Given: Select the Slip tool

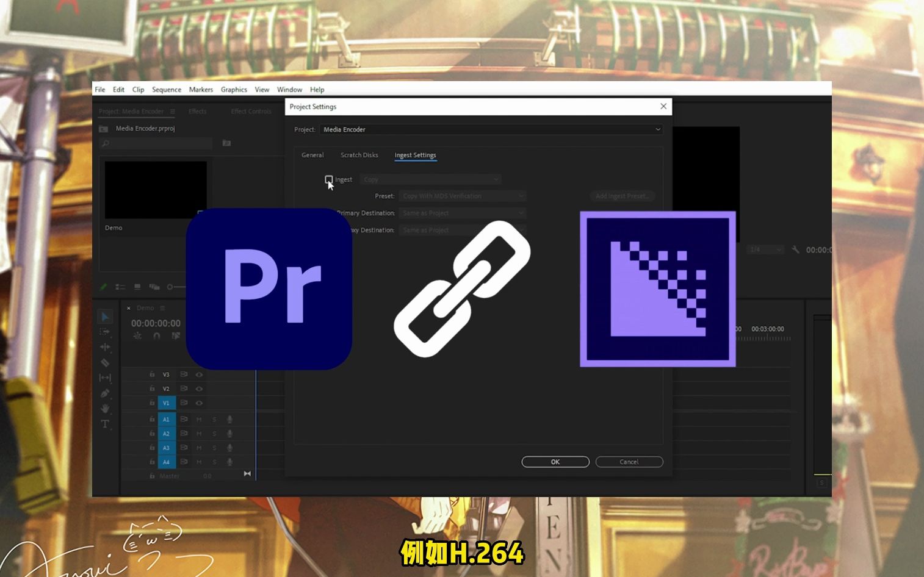Looking at the screenshot, I should pos(105,378).
